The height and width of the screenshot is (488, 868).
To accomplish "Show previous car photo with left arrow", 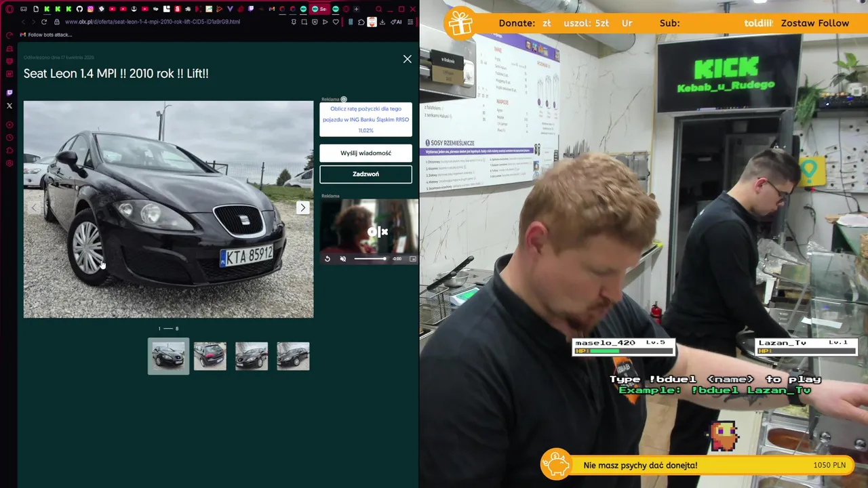I will (x=34, y=207).
